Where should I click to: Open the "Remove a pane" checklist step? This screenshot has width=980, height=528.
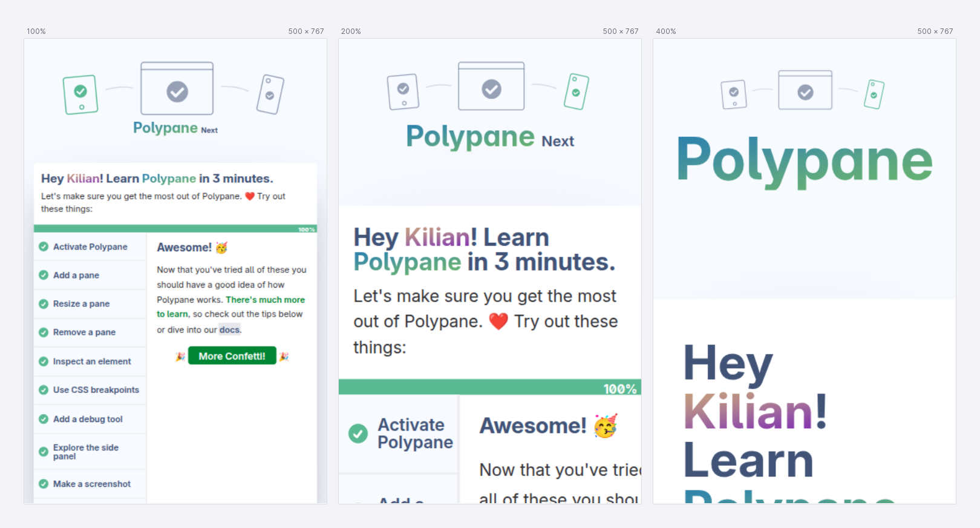point(90,332)
